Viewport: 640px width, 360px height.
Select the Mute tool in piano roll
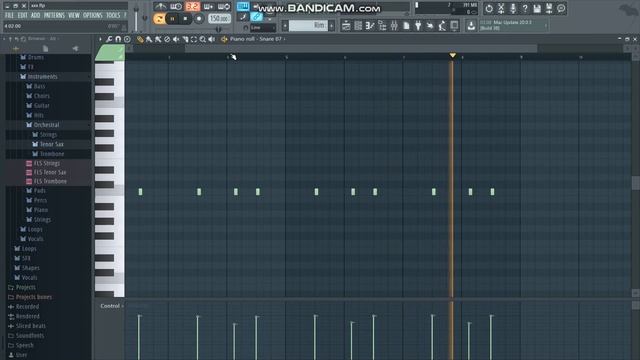click(x=176, y=39)
